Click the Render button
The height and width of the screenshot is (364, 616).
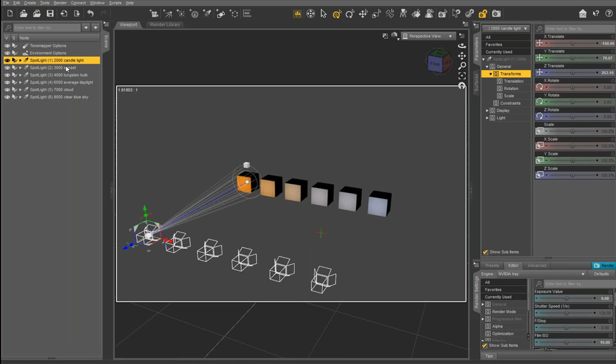click(x=604, y=266)
